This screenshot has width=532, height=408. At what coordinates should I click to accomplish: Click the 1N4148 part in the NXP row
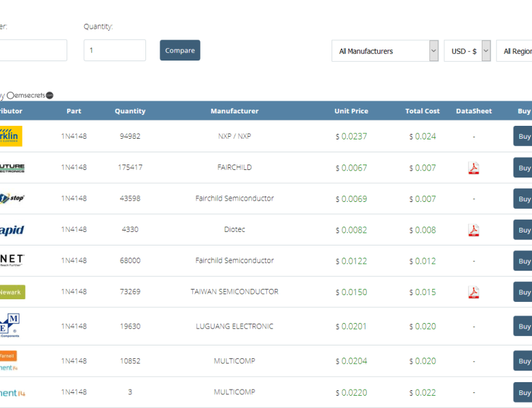pos(74,136)
